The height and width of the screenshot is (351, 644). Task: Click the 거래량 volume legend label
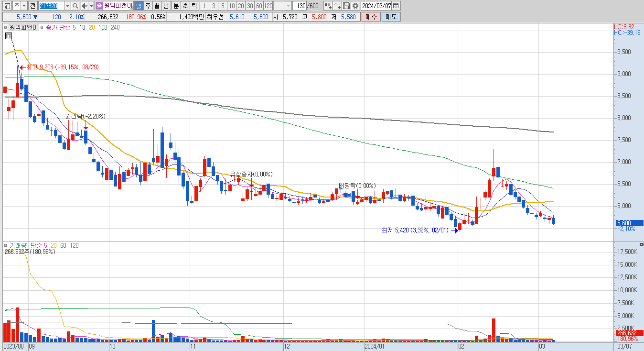coord(18,245)
